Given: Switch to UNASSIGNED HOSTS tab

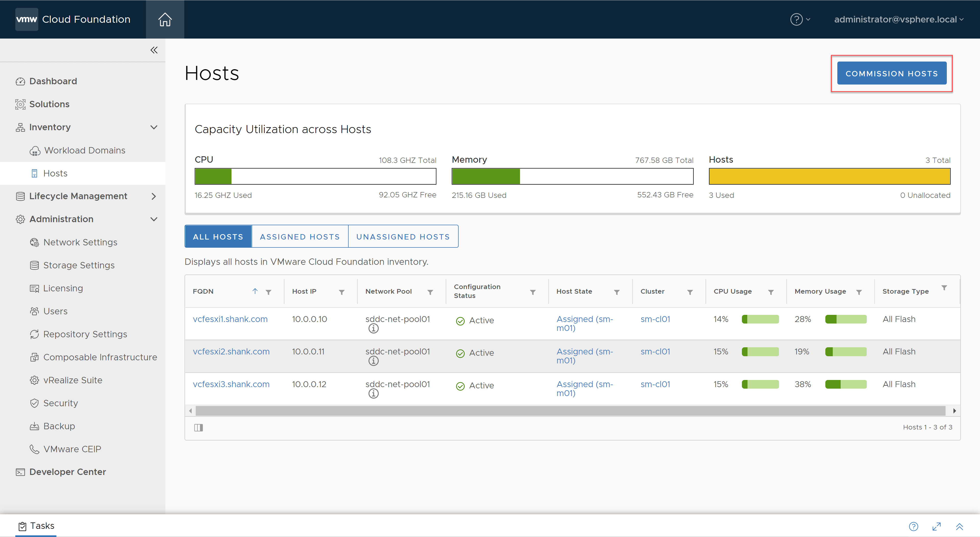Looking at the screenshot, I should (403, 236).
